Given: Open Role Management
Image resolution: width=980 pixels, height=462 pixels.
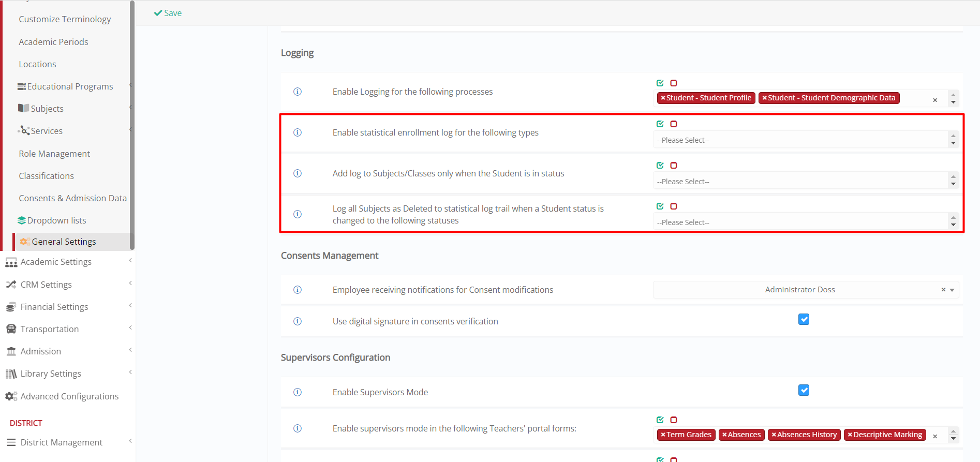Looking at the screenshot, I should [x=54, y=154].
